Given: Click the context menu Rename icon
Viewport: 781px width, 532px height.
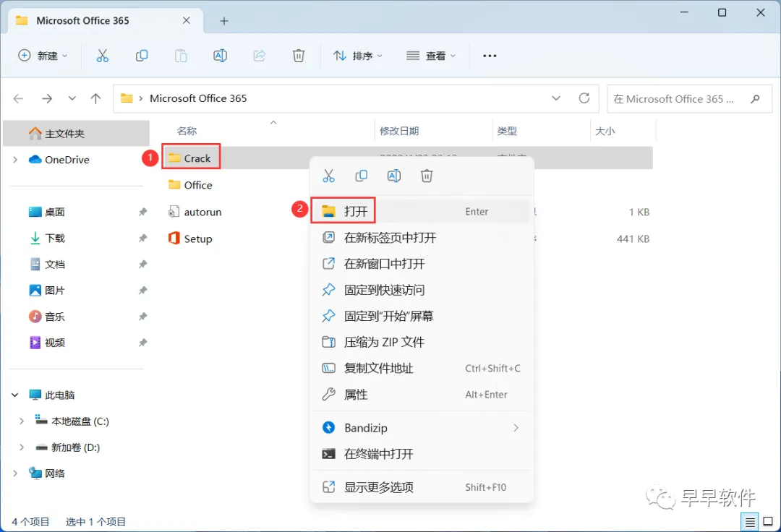Looking at the screenshot, I should (394, 176).
